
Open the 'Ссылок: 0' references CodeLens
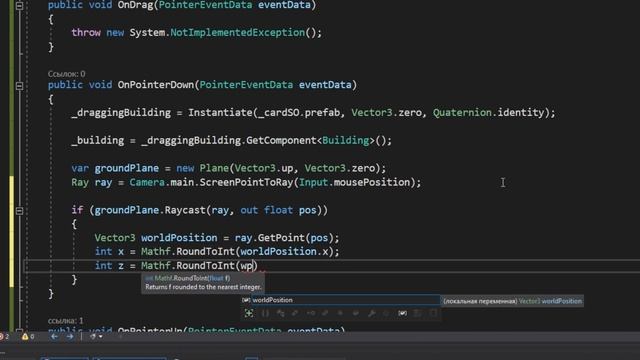click(x=67, y=74)
